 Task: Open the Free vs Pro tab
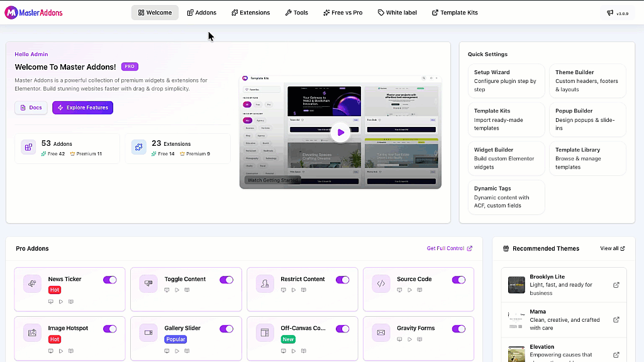pyautogui.click(x=343, y=13)
